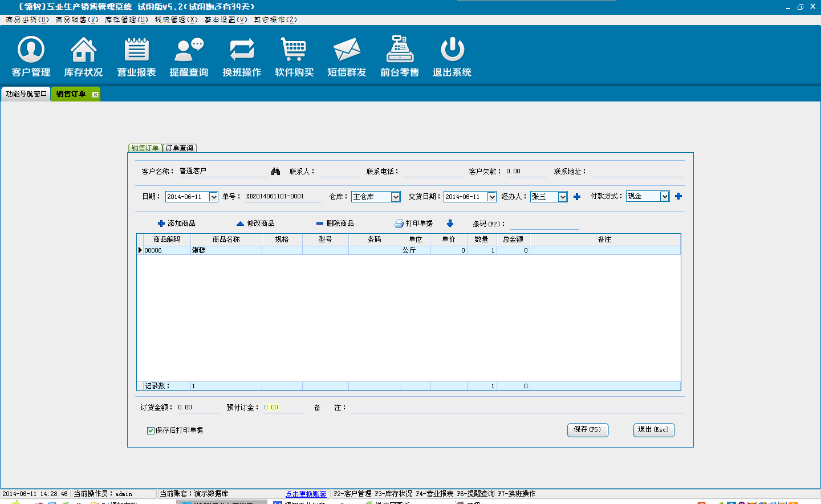This screenshot has width=821, height=504.
Task: Toggle 保存后打印单据 checkbox
Action: pos(151,430)
